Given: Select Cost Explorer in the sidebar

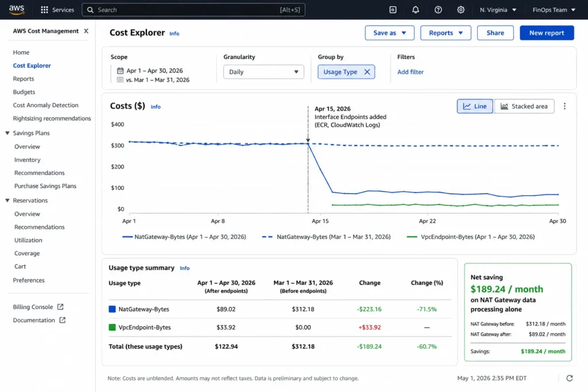Looking at the screenshot, I should tap(32, 65).
